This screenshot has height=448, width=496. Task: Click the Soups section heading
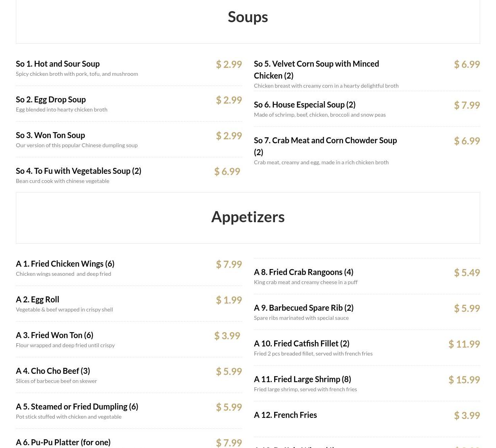pyautogui.click(x=248, y=17)
